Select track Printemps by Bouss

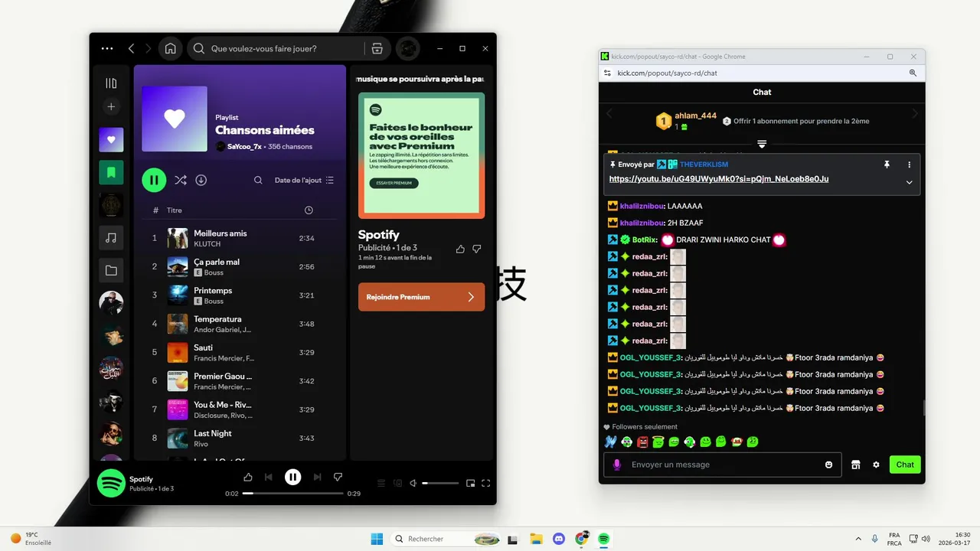240,295
